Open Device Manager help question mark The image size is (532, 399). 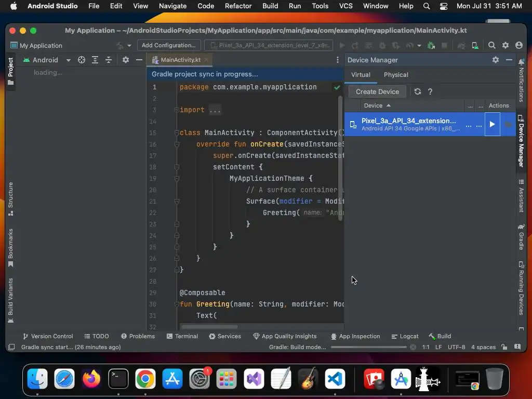point(430,91)
